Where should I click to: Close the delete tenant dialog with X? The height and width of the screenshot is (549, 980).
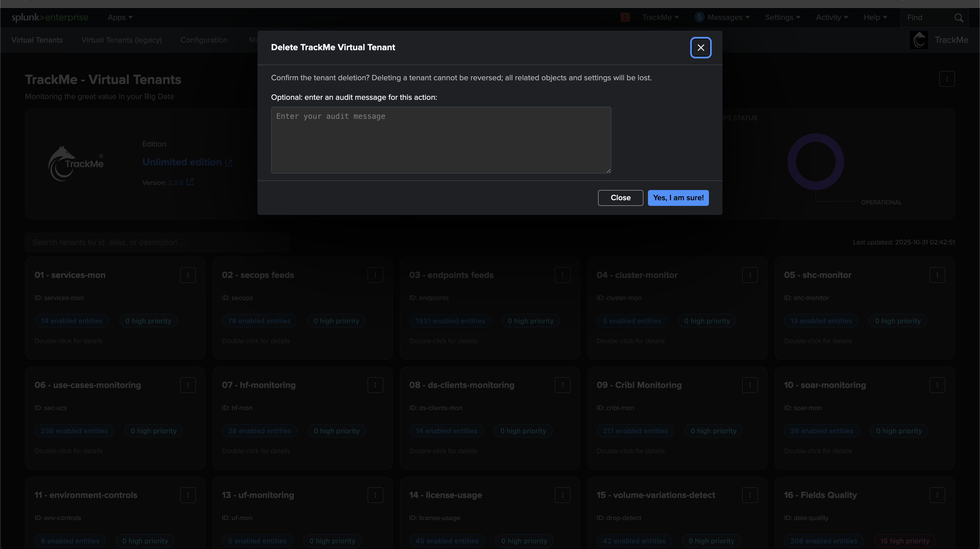[700, 48]
